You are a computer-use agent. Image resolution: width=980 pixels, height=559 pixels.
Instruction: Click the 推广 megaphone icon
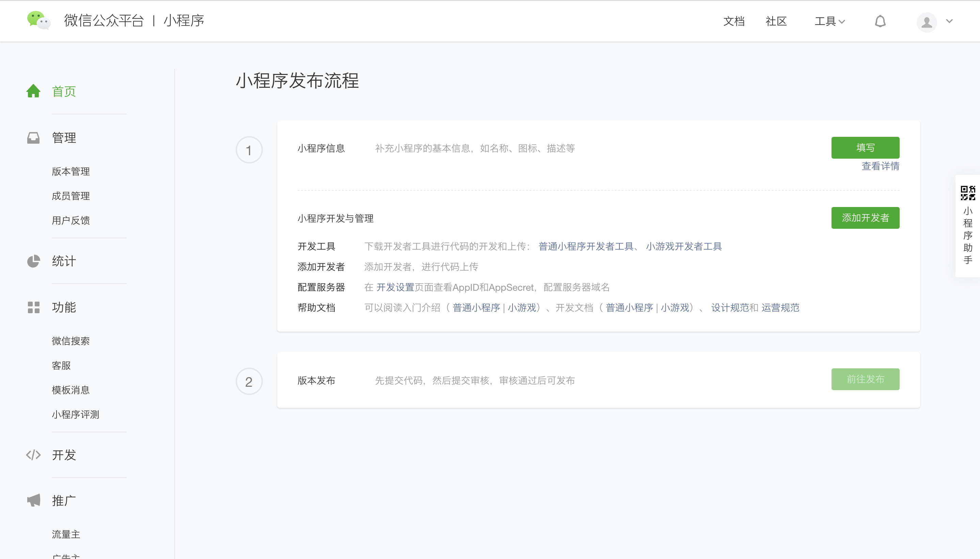click(x=33, y=500)
